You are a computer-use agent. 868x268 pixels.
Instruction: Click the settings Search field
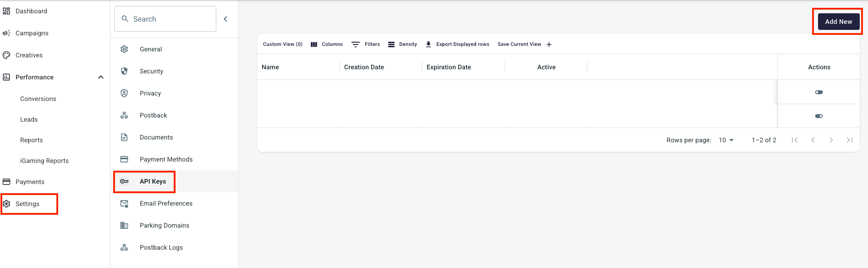pos(165,19)
